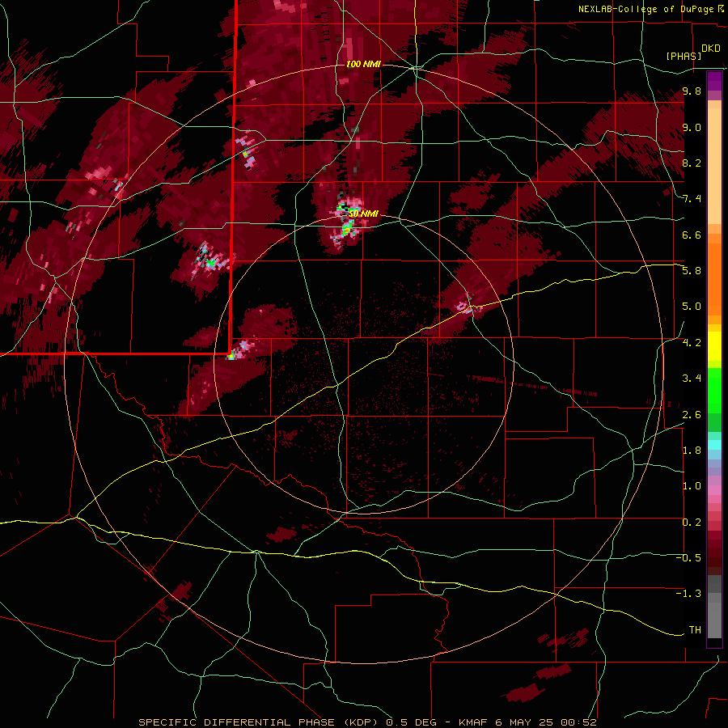Pick the peach segment of the color bar
This screenshot has height=728, width=728.
[714, 167]
